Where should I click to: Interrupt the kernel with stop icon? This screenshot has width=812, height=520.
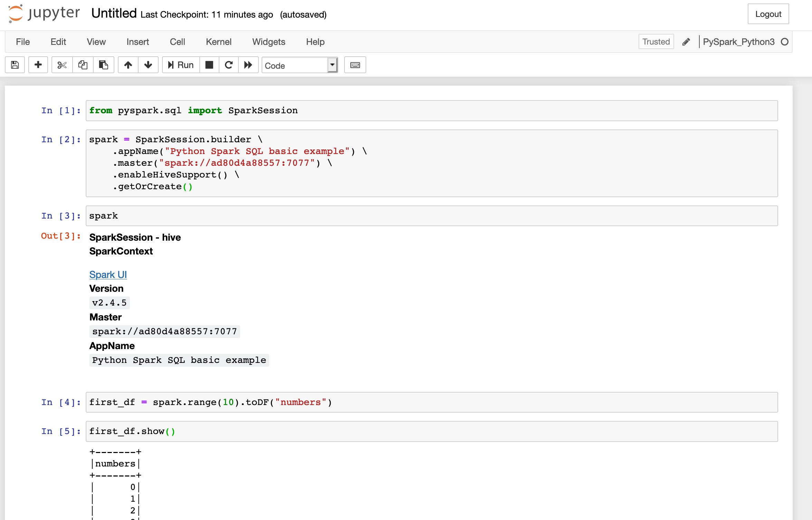pos(209,65)
